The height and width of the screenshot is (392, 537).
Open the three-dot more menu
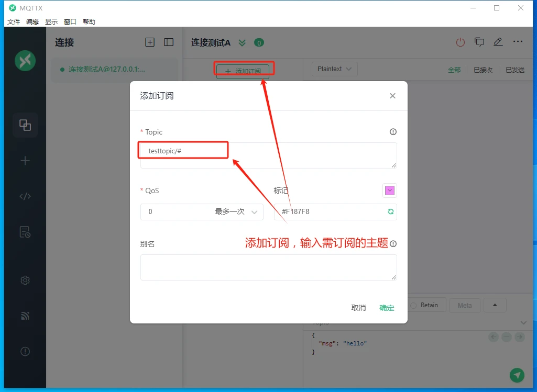pyautogui.click(x=518, y=42)
